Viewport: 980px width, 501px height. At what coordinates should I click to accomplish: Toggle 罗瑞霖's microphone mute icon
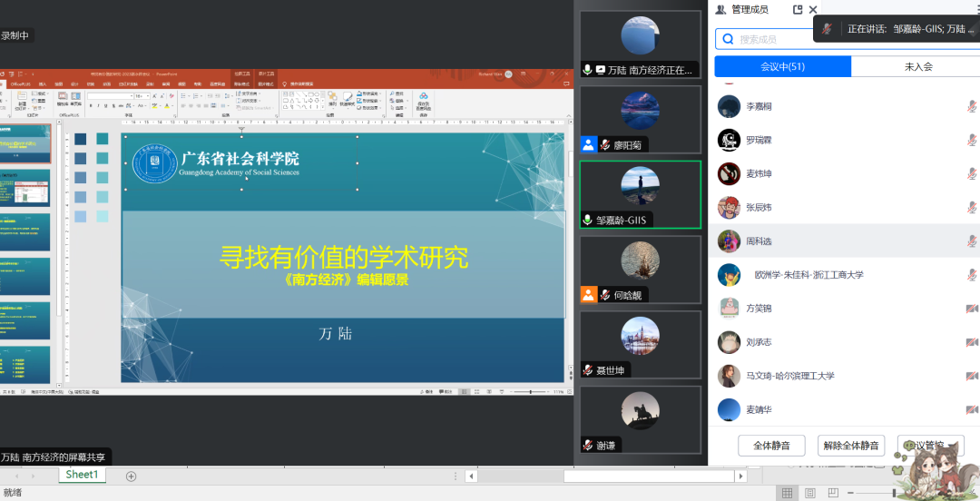pyautogui.click(x=971, y=140)
